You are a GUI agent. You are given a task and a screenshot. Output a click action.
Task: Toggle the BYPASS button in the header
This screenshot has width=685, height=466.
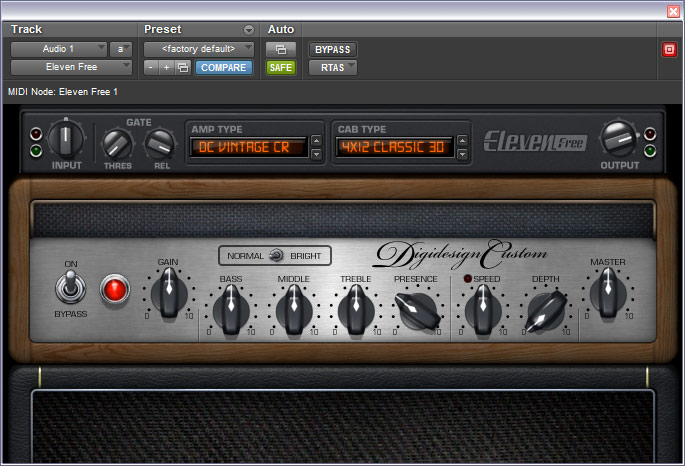[x=333, y=49]
